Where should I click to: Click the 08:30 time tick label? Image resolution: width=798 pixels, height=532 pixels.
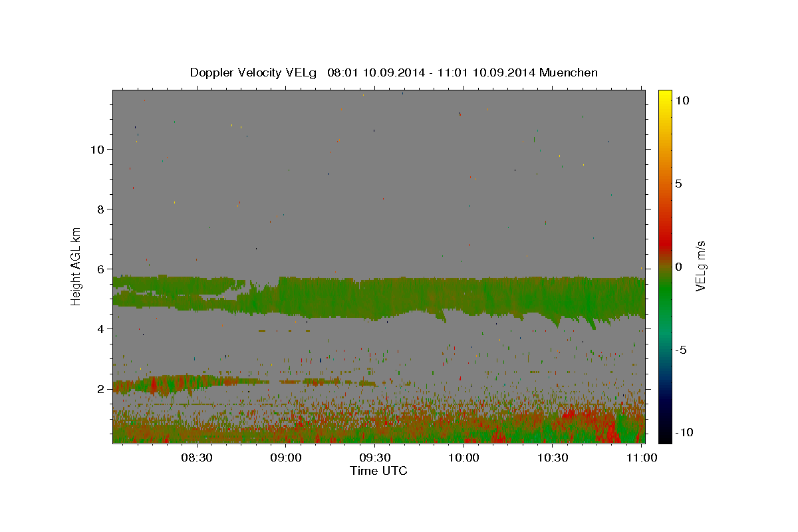coord(197,458)
